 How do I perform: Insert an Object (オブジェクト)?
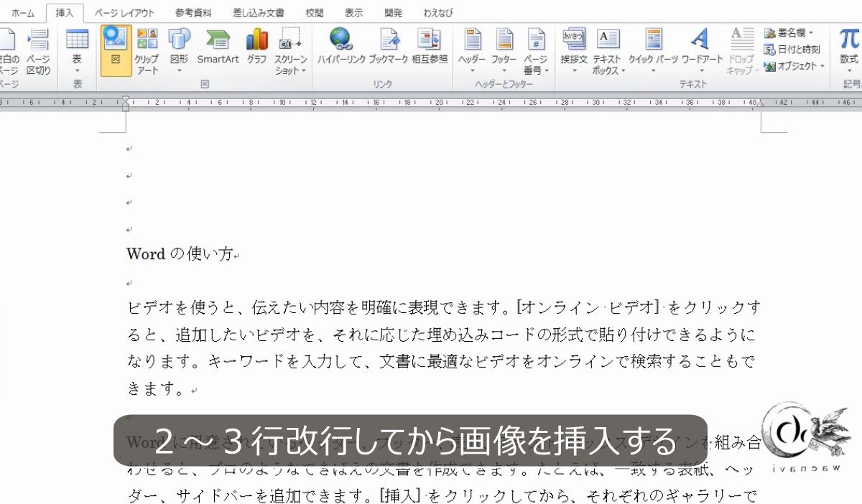click(794, 66)
